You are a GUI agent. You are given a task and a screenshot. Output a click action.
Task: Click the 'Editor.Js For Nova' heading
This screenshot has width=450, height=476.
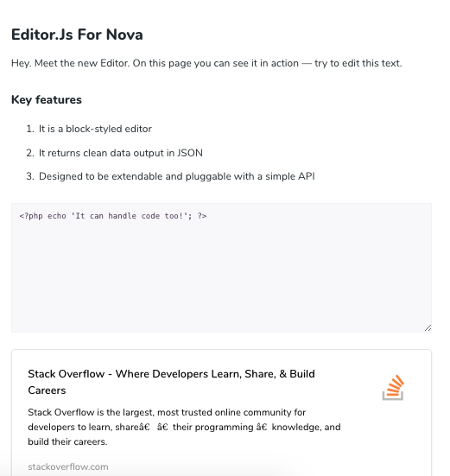click(x=77, y=35)
